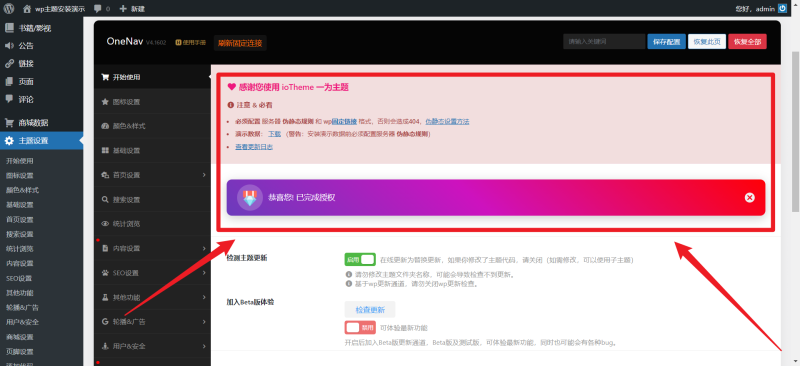The height and width of the screenshot is (366, 800).
Task: Click the icon beside 首页设置
Action: [105, 175]
